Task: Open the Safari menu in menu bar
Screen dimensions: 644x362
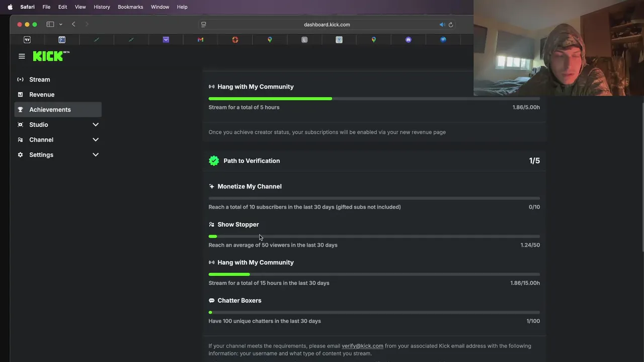Action: [x=27, y=7]
